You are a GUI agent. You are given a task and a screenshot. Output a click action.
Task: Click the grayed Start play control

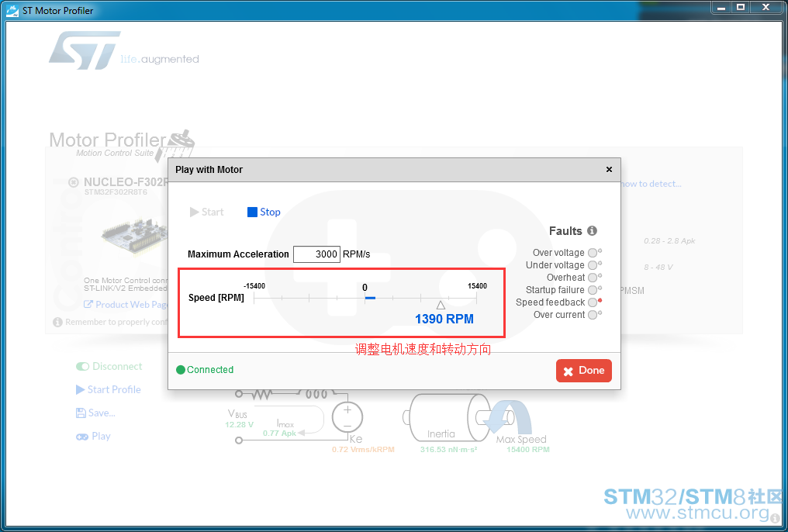(x=206, y=212)
